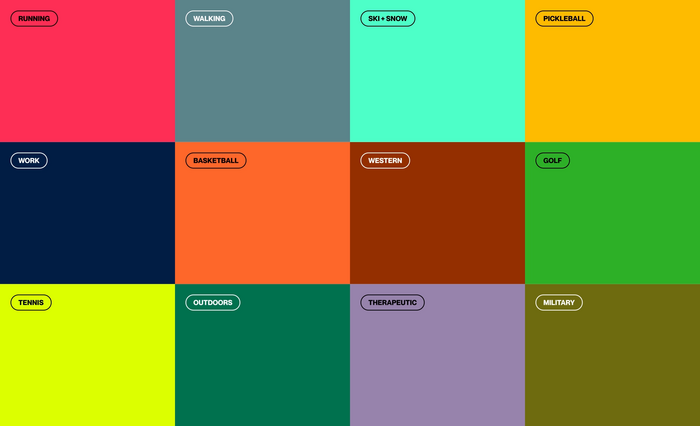Image resolution: width=700 pixels, height=426 pixels.
Task: Click the SKI + SNOW pill
Action: tap(388, 19)
